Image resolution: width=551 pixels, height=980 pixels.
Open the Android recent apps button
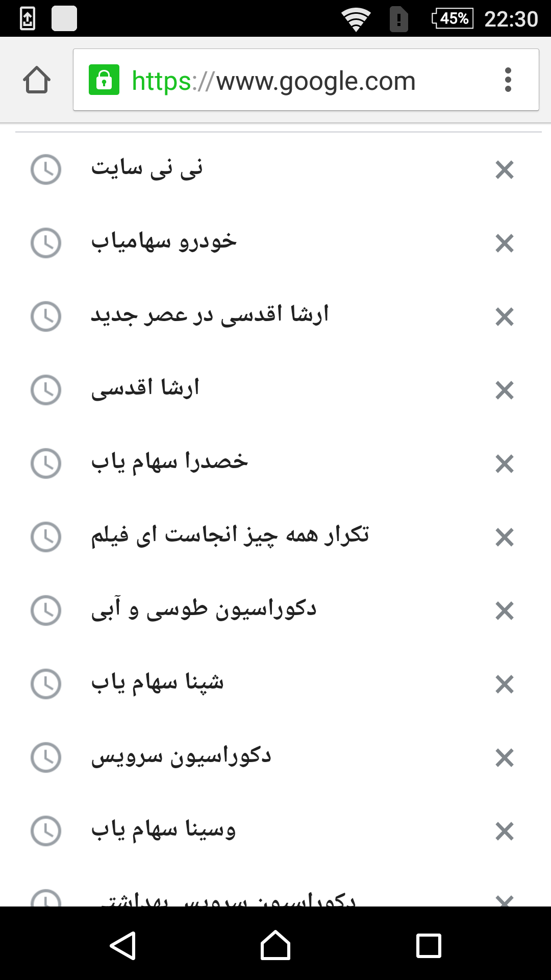click(x=429, y=945)
